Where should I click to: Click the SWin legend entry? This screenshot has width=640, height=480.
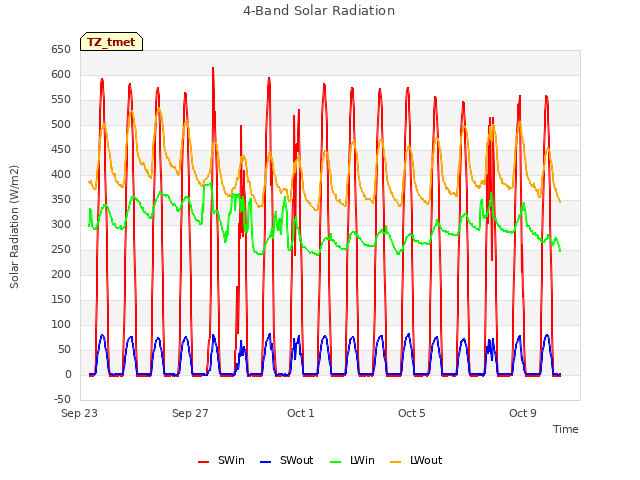tap(221, 460)
